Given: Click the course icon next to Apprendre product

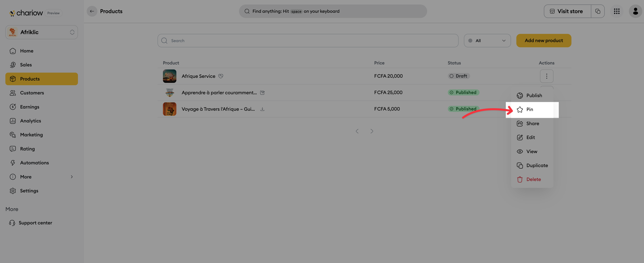Looking at the screenshot, I should pyautogui.click(x=262, y=93).
